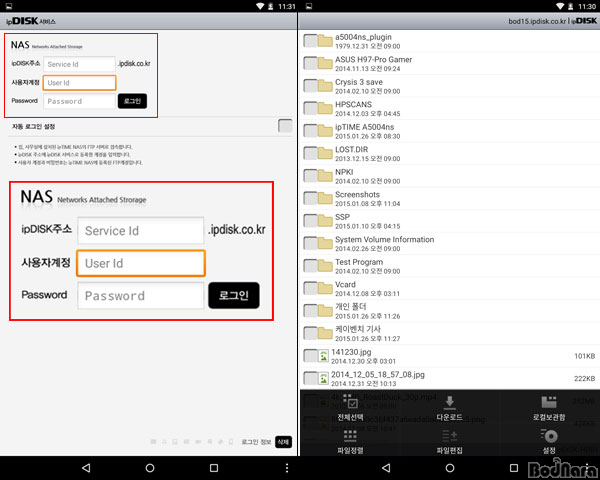Tap Android back button on file list screen
Viewport: 600px width, 480px height.
(x=386, y=468)
